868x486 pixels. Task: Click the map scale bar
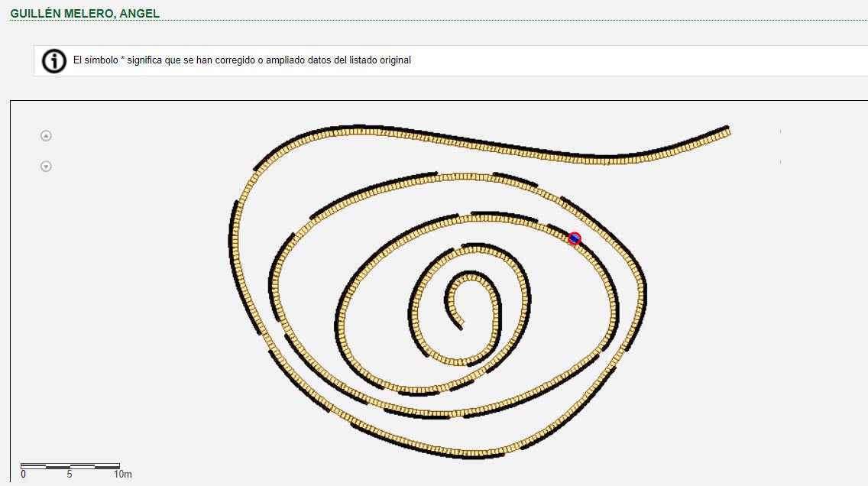click(x=70, y=465)
